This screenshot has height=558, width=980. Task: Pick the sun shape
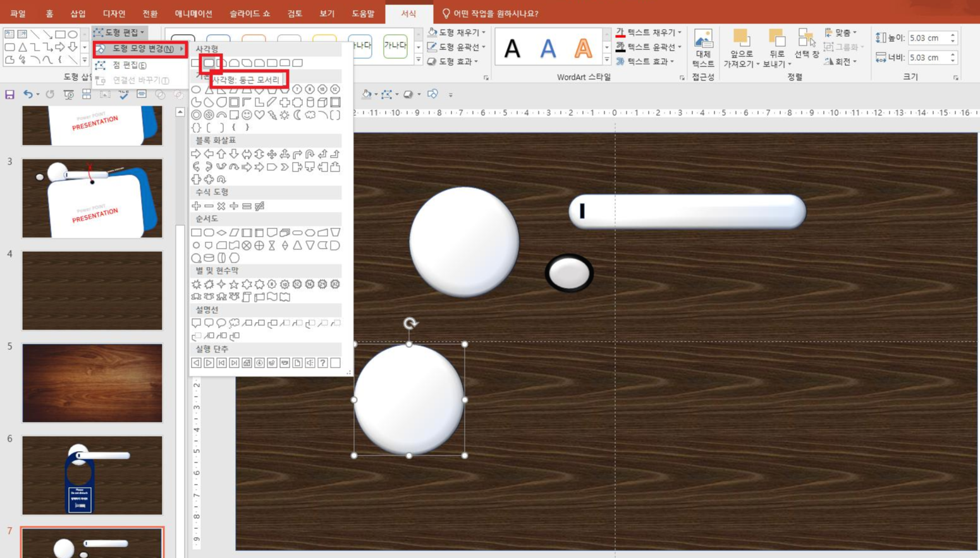tap(285, 115)
